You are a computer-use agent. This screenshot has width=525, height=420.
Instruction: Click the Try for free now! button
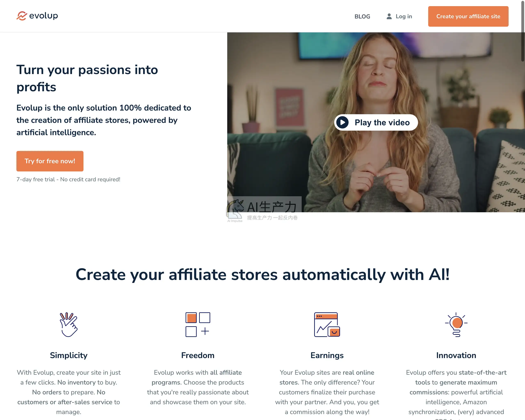tap(50, 161)
